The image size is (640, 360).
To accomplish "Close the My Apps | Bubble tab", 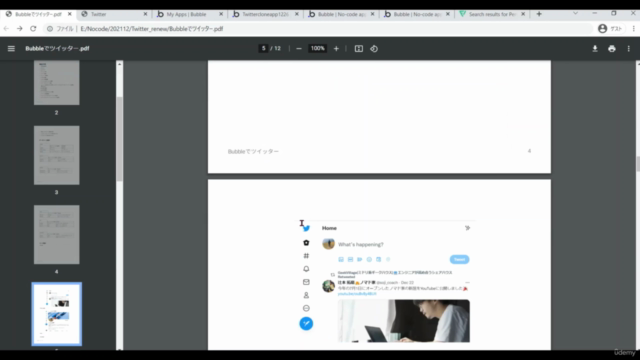I will coord(221,14).
